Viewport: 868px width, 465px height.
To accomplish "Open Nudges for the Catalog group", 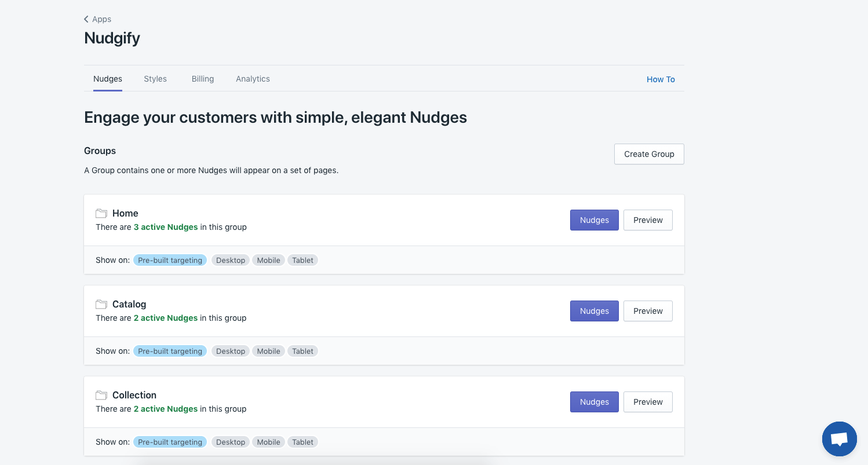I will pyautogui.click(x=595, y=311).
